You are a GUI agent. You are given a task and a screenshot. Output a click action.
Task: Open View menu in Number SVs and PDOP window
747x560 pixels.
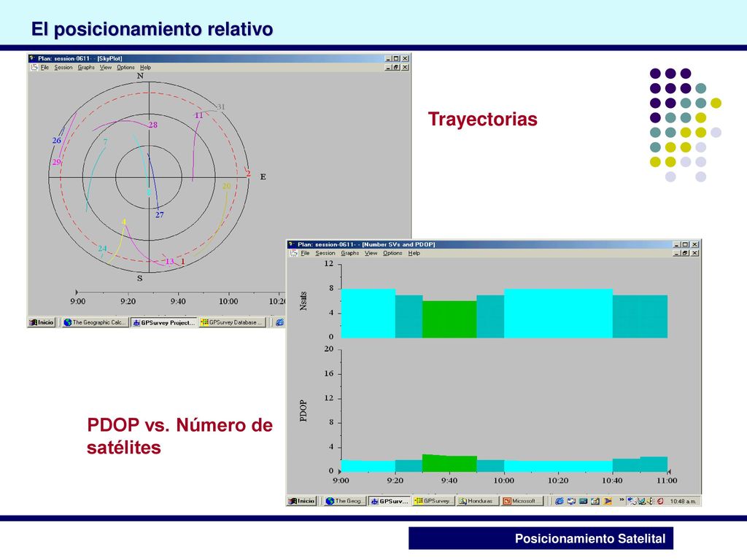(x=371, y=253)
